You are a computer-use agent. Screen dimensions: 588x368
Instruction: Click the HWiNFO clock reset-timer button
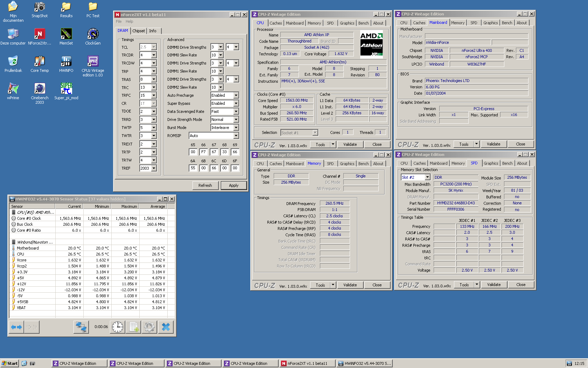click(x=118, y=327)
